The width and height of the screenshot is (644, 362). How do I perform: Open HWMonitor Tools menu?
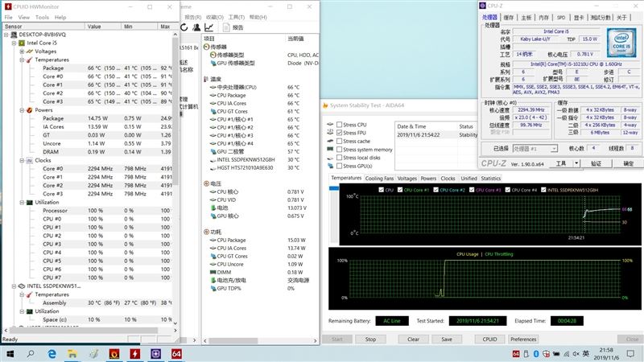[x=42, y=17]
